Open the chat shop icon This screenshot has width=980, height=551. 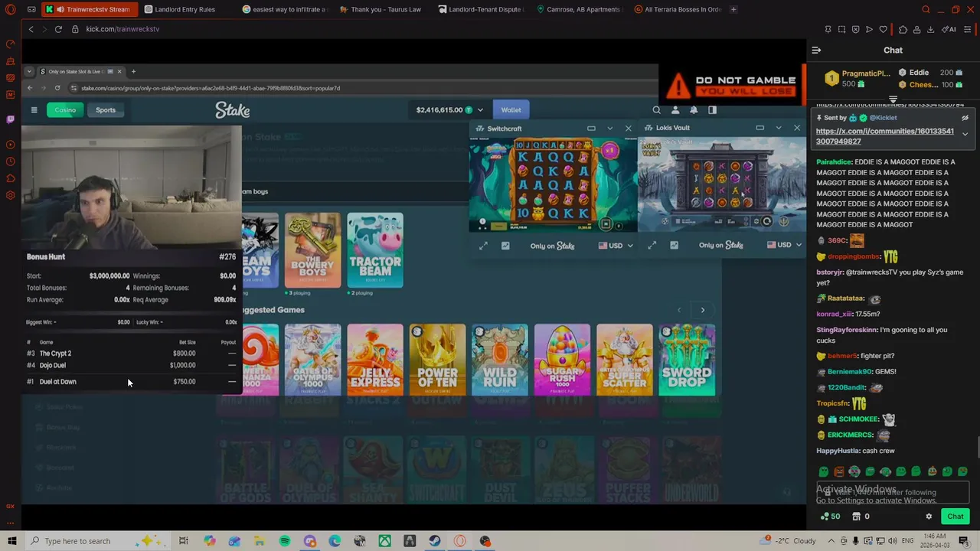pos(856,517)
